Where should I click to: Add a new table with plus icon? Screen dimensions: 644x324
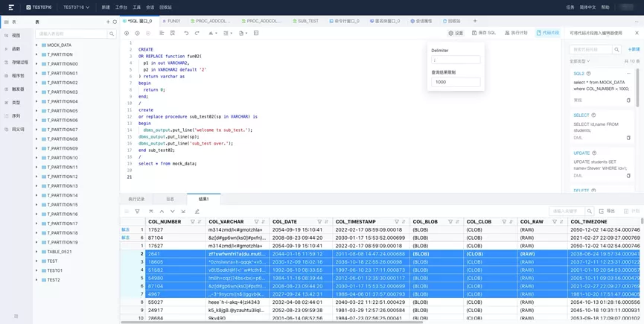108,22
